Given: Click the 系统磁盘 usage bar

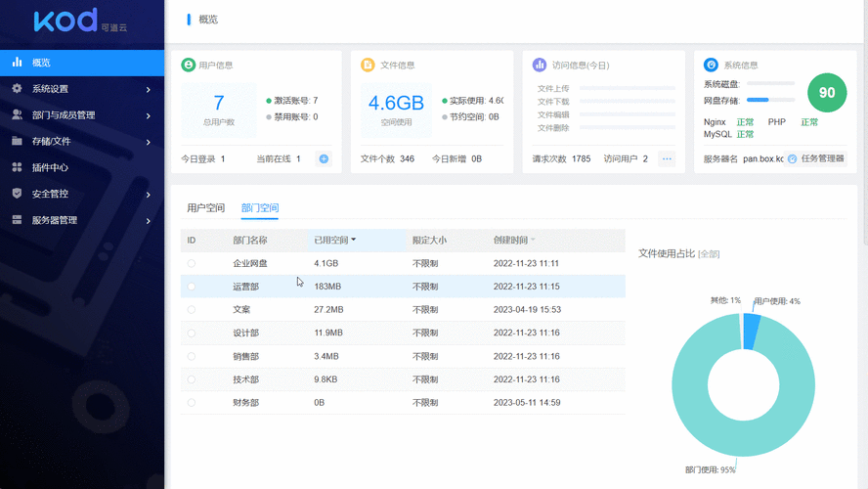Looking at the screenshot, I should coord(770,83).
